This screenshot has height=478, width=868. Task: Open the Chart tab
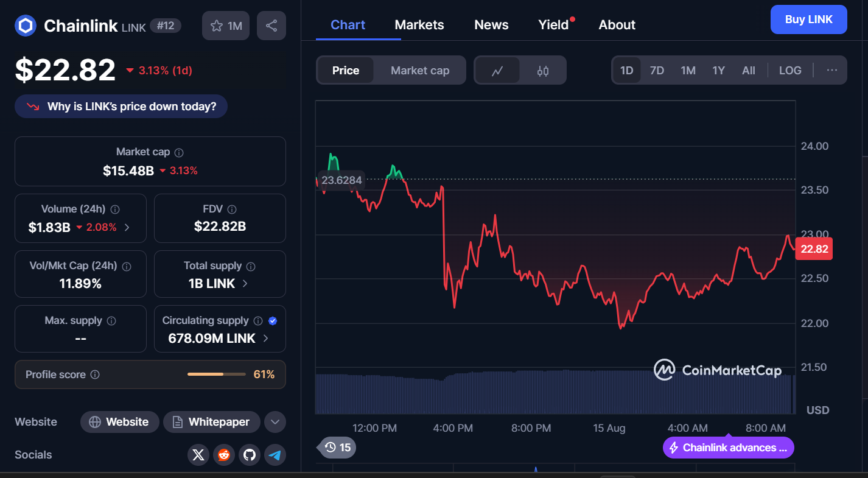(348, 25)
